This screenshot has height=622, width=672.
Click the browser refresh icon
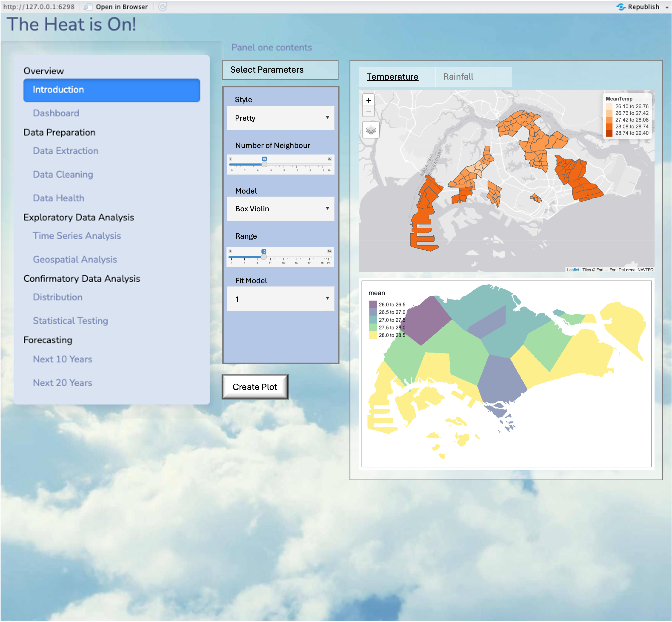click(163, 7)
